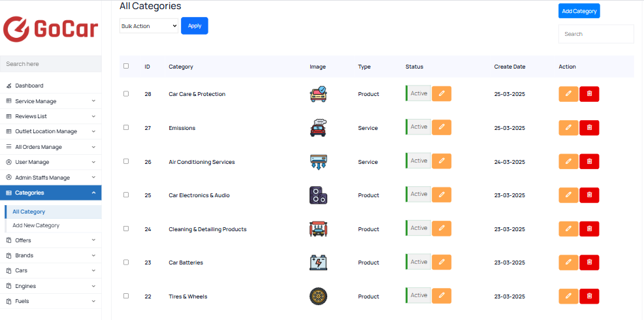Click action edit pencil for Air Conditioning Services

click(x=568, y=161)
